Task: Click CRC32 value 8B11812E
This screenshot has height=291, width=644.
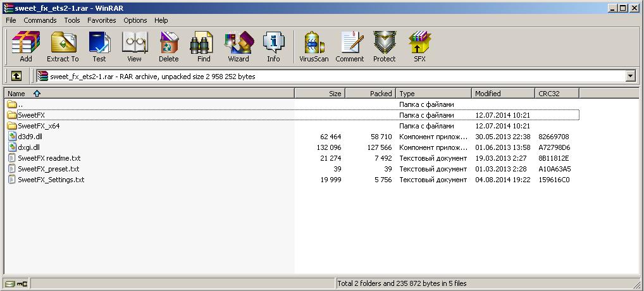Action: tap(554, 158)
